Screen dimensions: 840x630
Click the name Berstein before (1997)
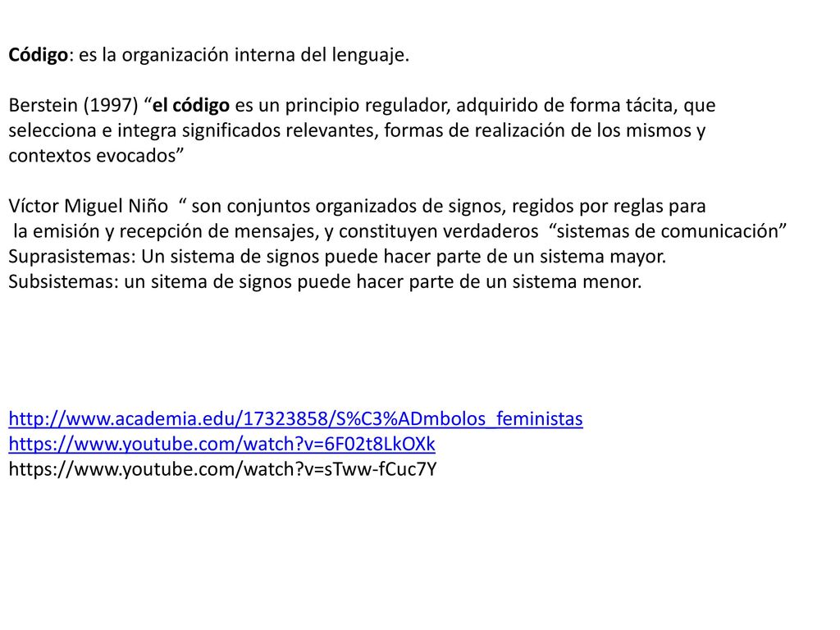pyautogui.click(x=43, y=105)
